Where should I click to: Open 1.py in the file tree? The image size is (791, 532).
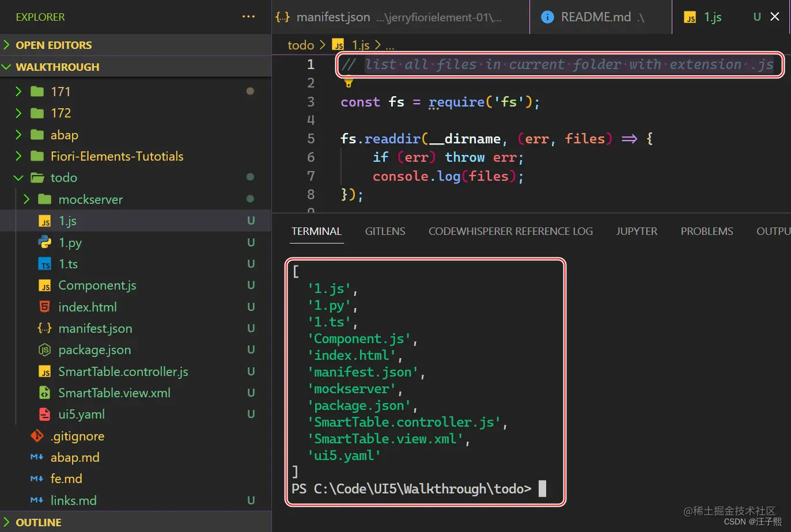coord(70,243)
